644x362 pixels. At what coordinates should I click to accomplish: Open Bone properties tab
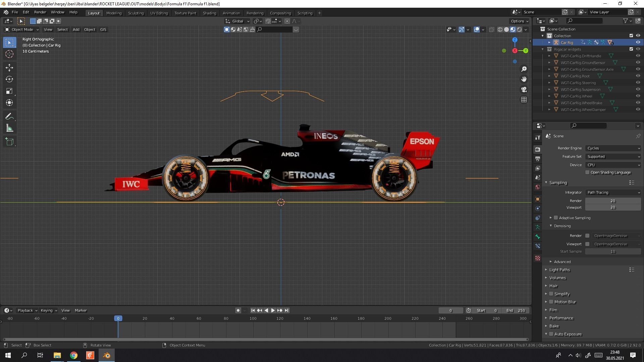click(538, 237)
